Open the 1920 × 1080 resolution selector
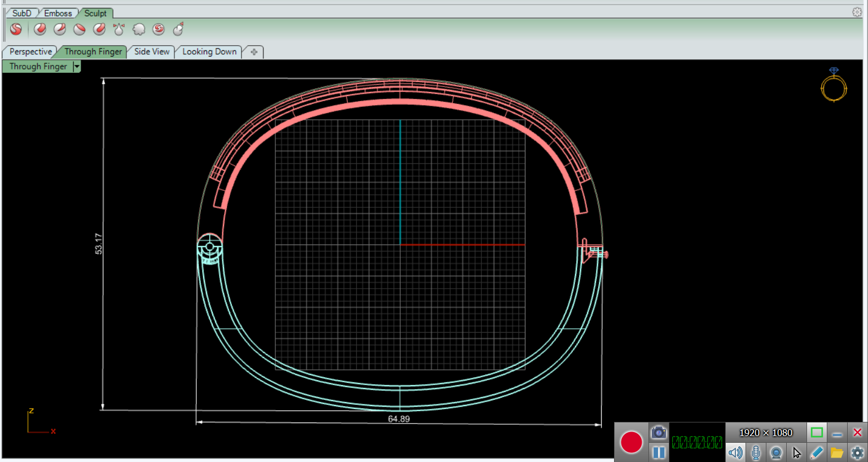The image size is (868, 462). (765, 433)
